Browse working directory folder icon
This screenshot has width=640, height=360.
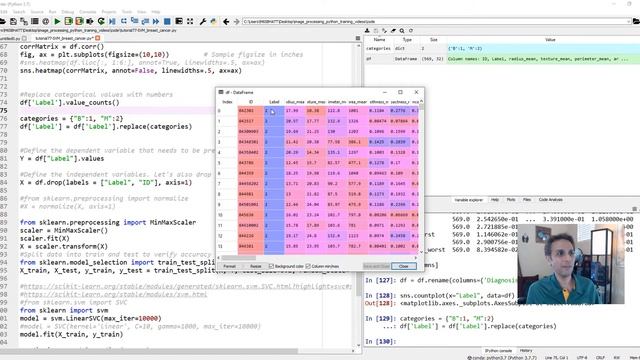click(x=636, y=21)
